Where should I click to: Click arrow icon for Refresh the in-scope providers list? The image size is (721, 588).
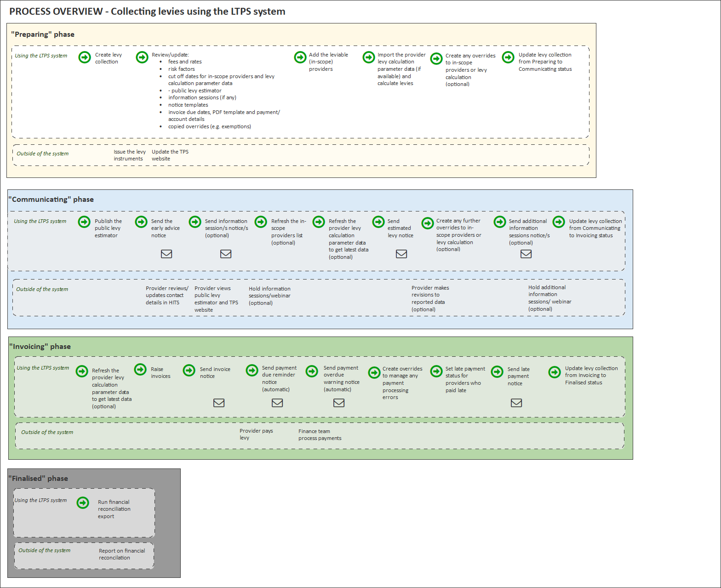261,222
